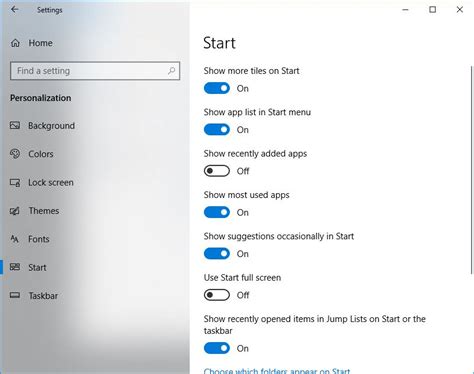The image size is (474, 374).
Task: Toggle Show app list in Start menu
Action: (x=217, y=130)
